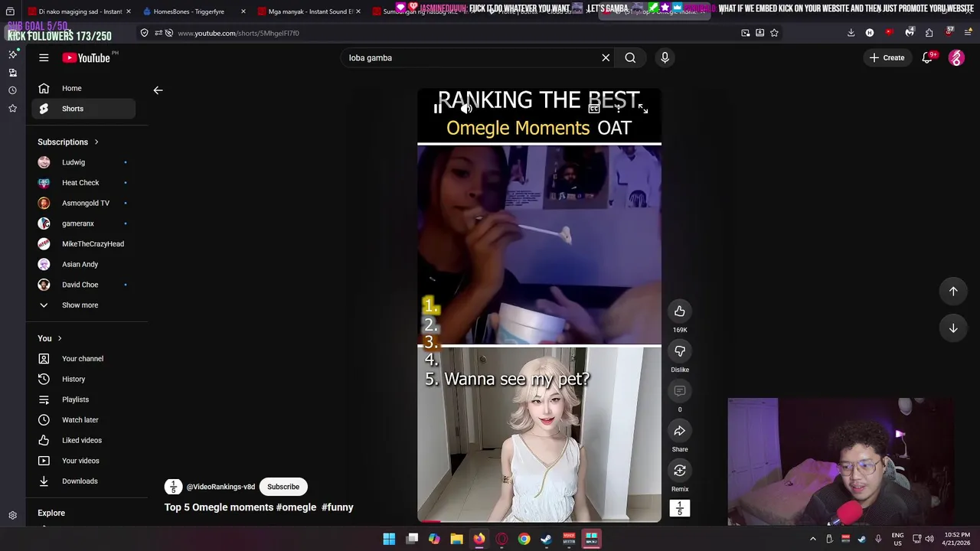
Task: Open browser downloads arrow in toolbar
Action: pos(851,33)
